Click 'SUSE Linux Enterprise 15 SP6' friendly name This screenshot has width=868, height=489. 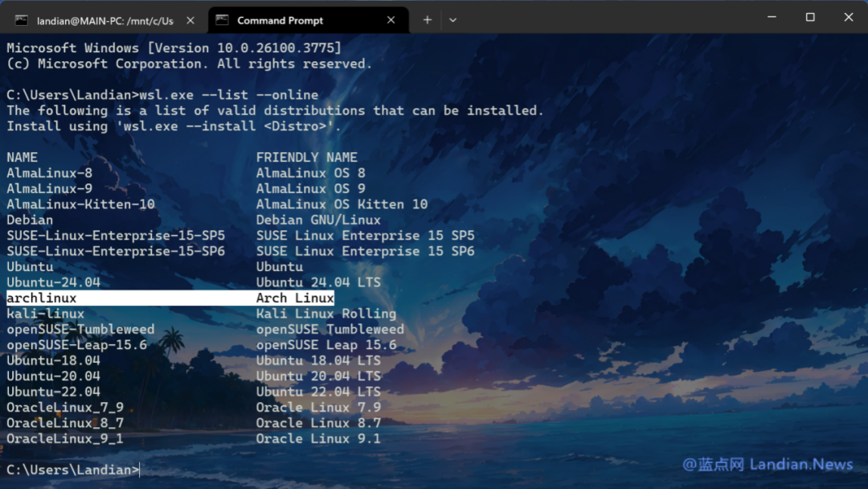366,251
